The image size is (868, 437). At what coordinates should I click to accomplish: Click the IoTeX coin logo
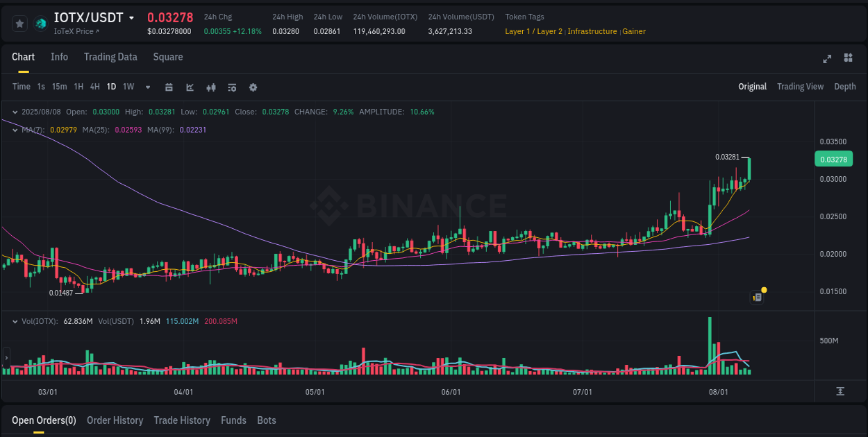tap(40, 23)
